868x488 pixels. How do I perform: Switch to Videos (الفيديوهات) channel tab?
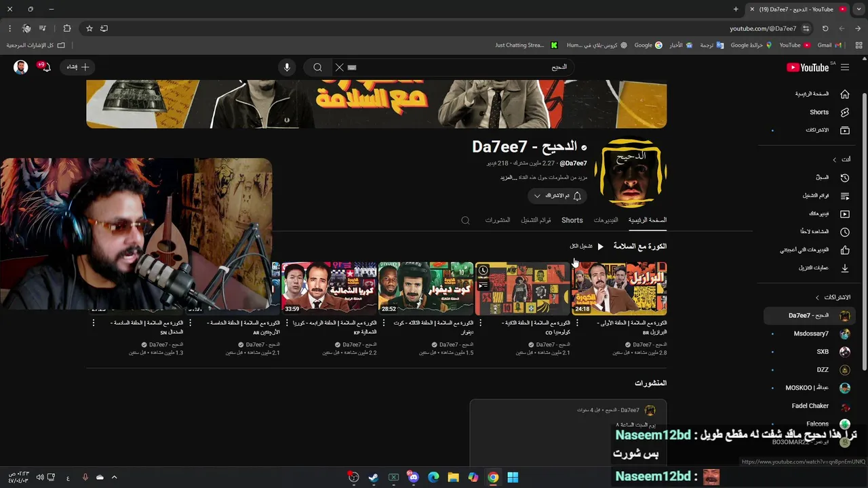606,220
